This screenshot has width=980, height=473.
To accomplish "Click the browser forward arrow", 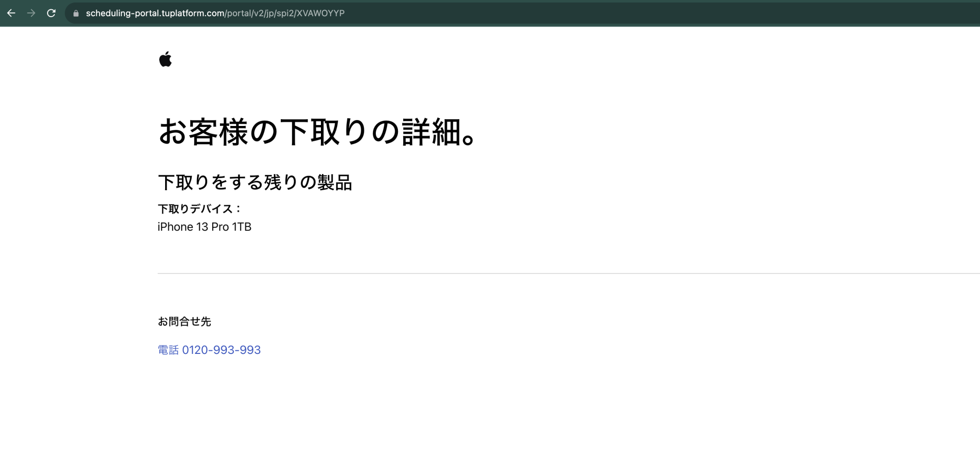I will coord(31,13).
